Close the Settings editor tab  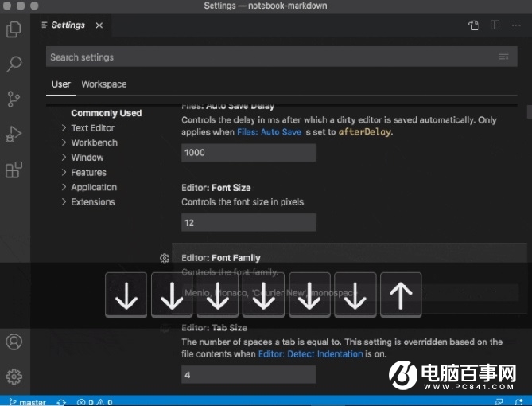point(99,25)
